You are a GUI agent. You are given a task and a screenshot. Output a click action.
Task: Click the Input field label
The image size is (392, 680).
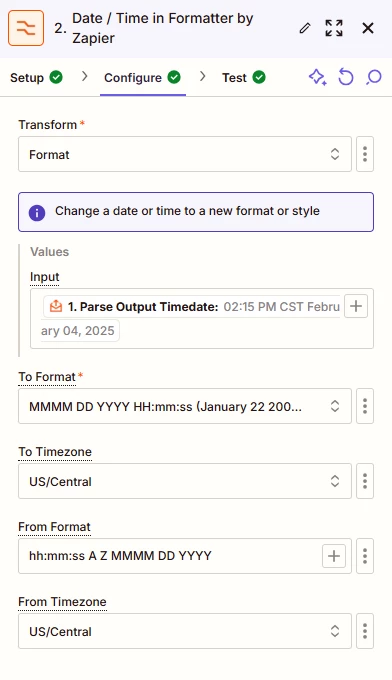[x=44, y=277]
